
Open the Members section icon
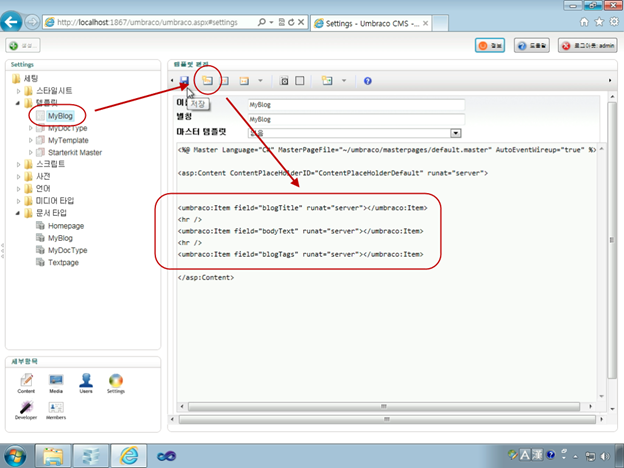click(x=56, y=410)
